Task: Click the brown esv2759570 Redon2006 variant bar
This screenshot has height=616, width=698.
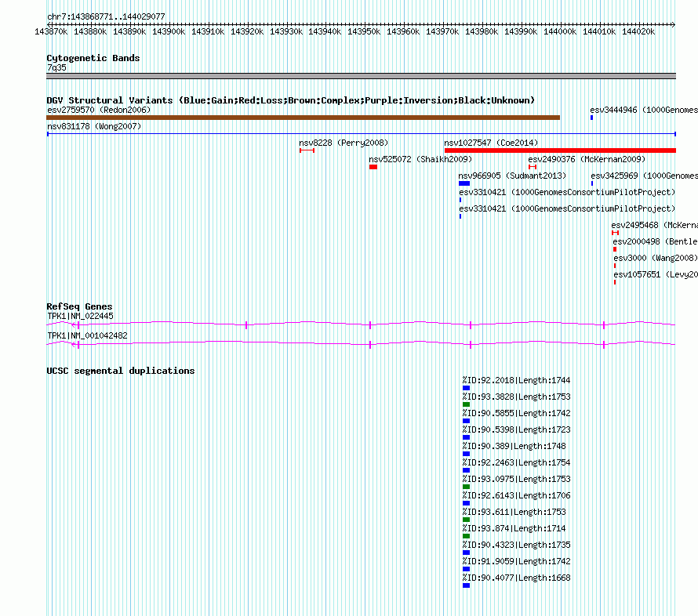Action: coord(303,118)
